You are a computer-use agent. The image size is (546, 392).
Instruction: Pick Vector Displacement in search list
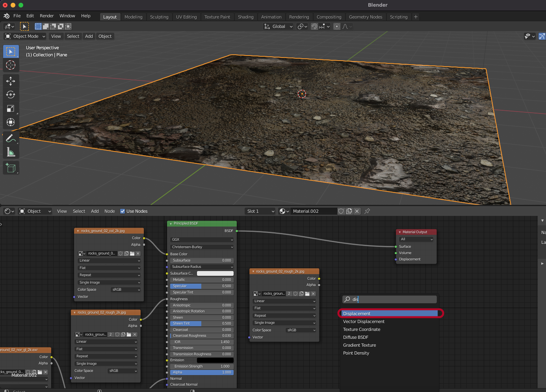[x=364, y=321]
